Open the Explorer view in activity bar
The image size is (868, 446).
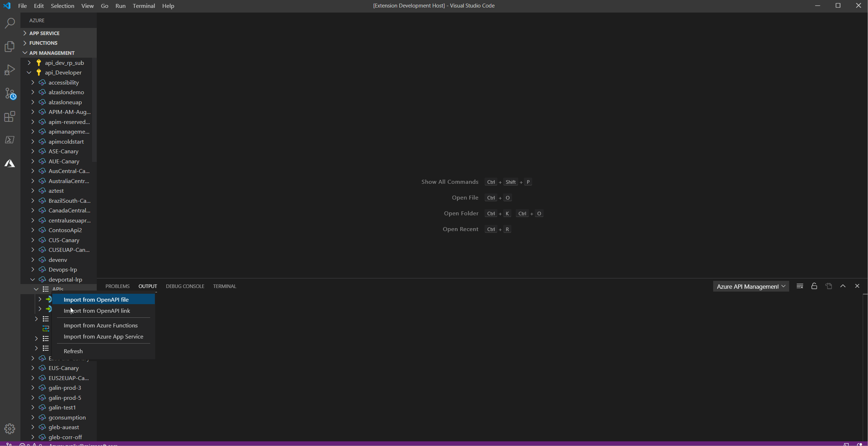click(x=10, y=47)
